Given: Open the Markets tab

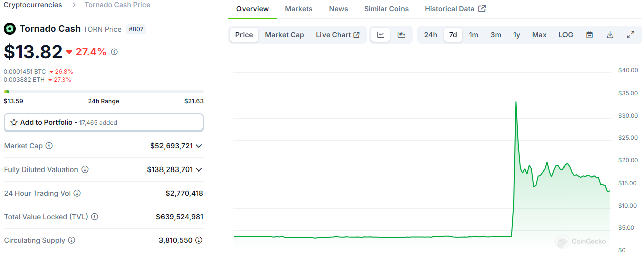Looking at the screenshot, I should 299,9.
